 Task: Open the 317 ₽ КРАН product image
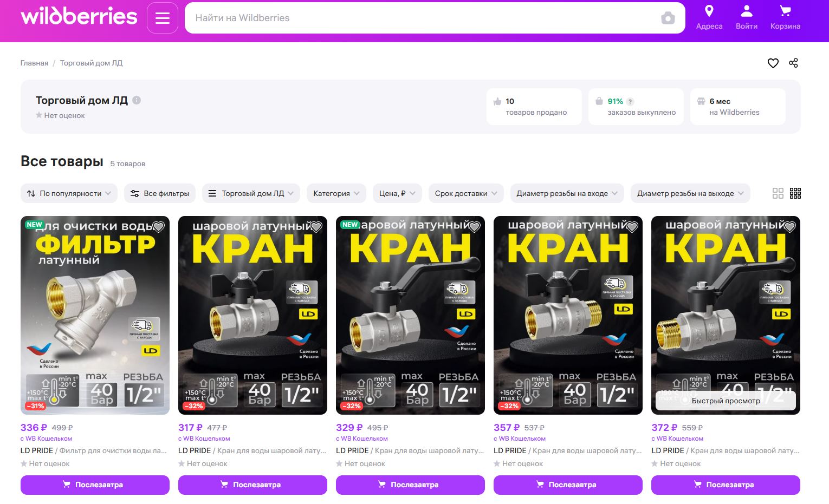tap(252, 315)
